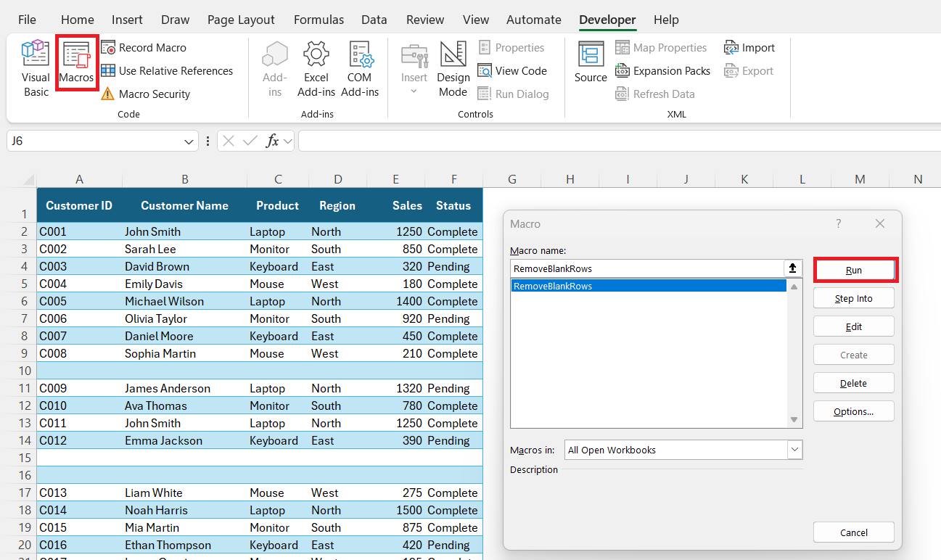This screenshot has width=941, height=560.
Task: Click the 'Customer Name' header cell
Action: coord(184,205)
